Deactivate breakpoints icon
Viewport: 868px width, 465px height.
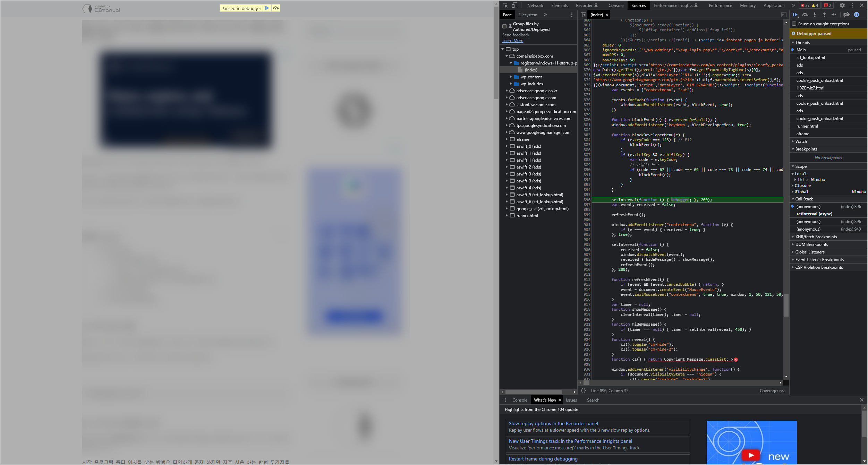tap(846, 15)
